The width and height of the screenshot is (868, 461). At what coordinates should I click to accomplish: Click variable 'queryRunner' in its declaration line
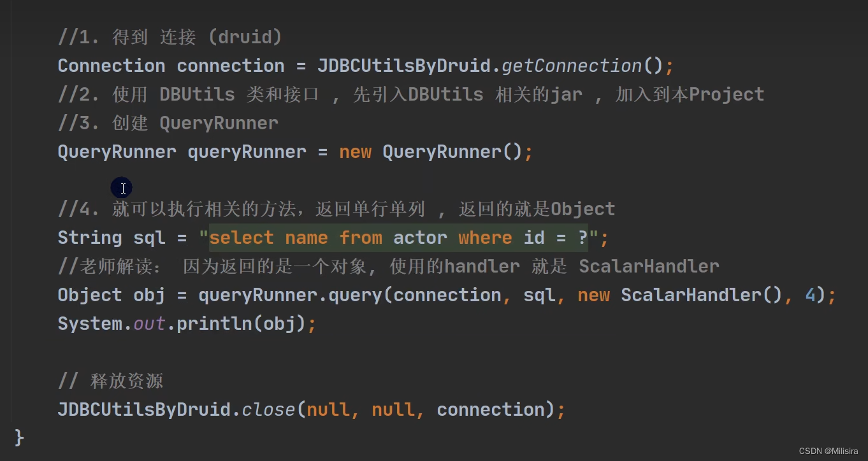click(x=247, y=152)
